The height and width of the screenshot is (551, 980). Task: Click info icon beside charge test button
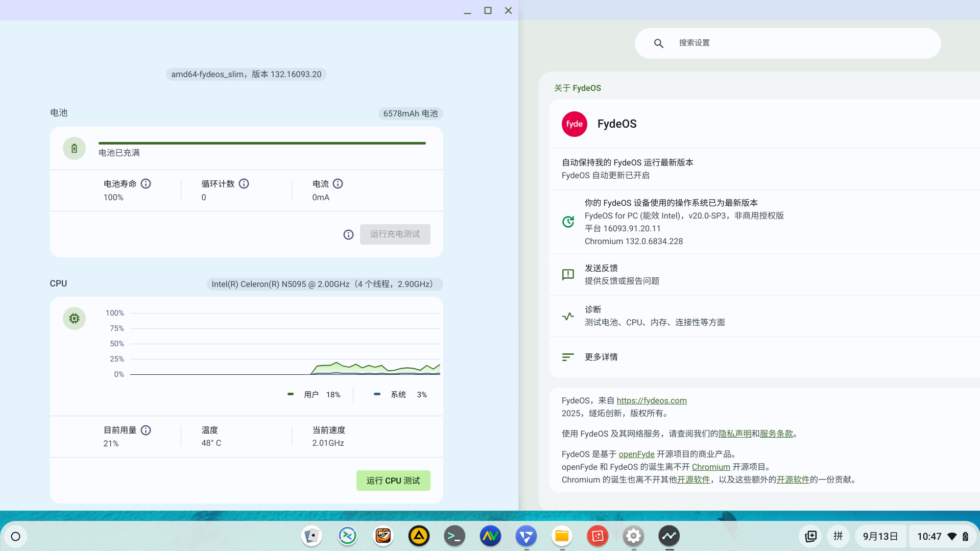pyautogui.click(x=348, y=234)
